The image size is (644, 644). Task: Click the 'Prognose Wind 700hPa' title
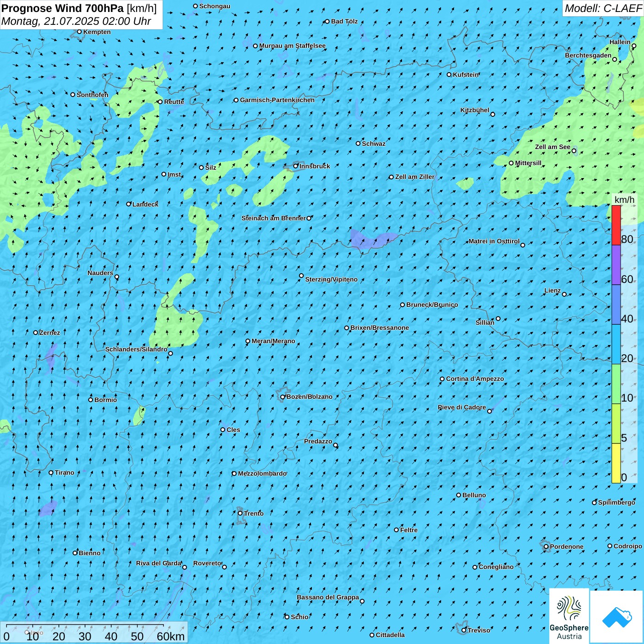(x=63, y=8)
